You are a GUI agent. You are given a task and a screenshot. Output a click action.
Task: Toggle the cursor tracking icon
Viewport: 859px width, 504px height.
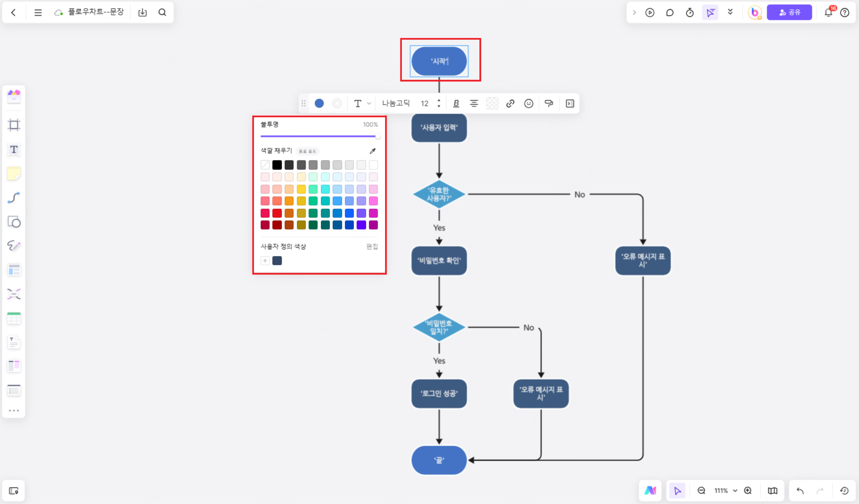point(710,13)
